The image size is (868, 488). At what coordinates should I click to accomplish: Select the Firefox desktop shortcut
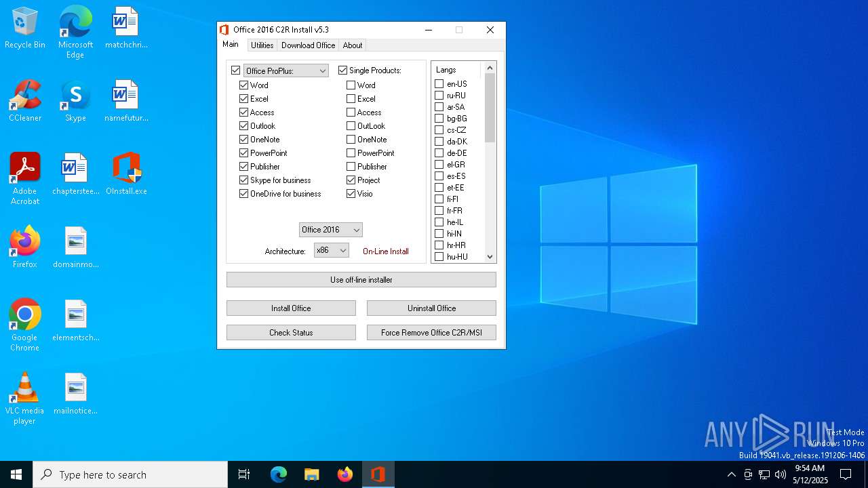coord(25,248)
